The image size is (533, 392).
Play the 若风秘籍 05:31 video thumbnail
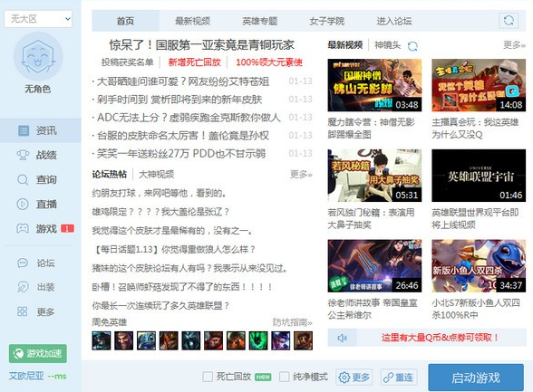pyautogui.click(x=374, y=176)
